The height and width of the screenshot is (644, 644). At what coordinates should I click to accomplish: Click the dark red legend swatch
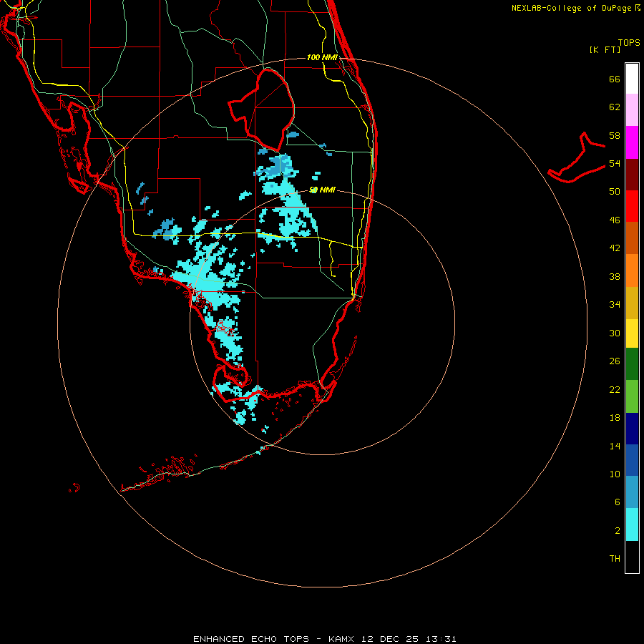coord(632,174)
